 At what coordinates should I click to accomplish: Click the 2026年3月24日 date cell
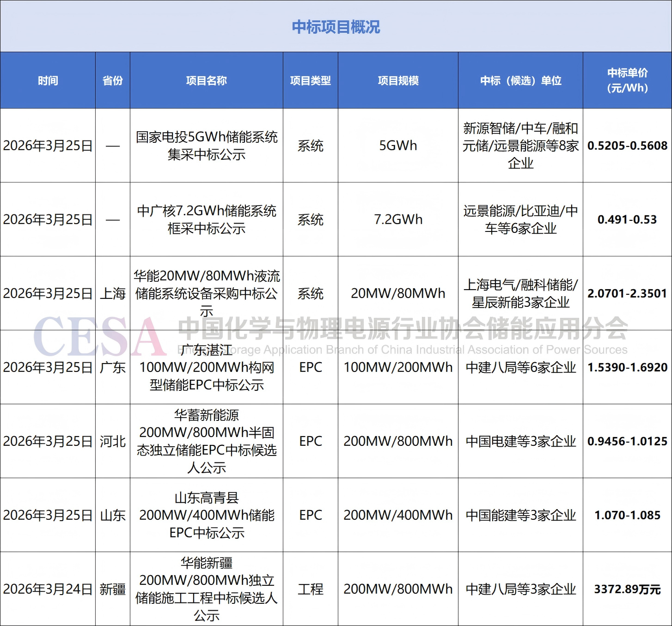click(x=48, y=589)
